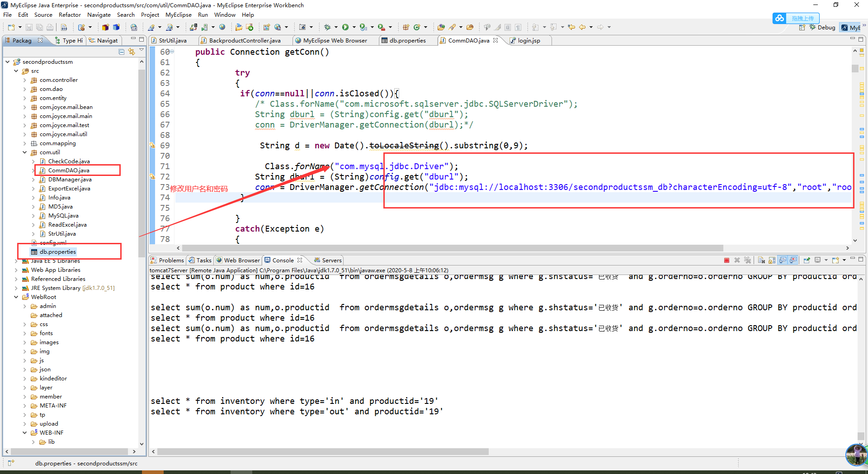The width and height of the screenshot is (868, 474).
Task: Open the MyEclipse web browser globe icon
Action: coord(222,27)
